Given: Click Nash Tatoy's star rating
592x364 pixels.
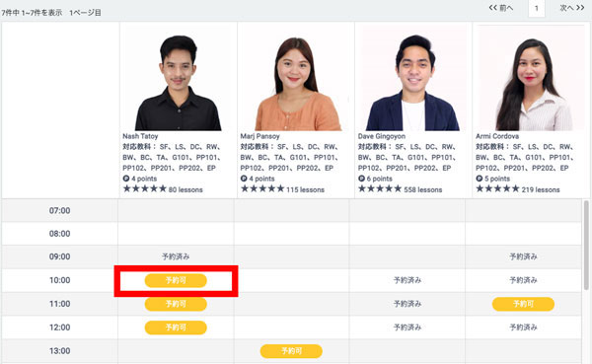Looking at the screenshot, I should pos(145,188).
